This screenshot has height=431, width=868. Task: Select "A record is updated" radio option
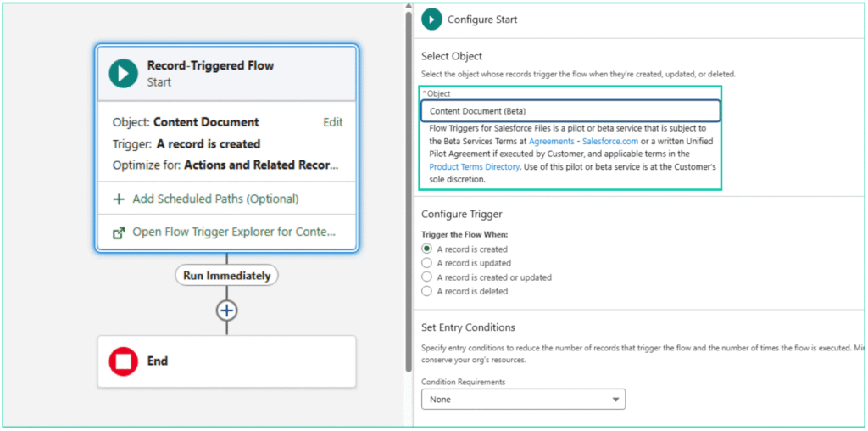[x=427, y=263]
